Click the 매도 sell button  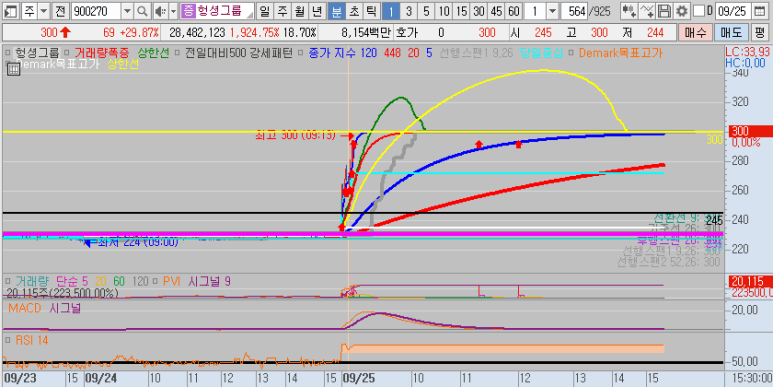731,33
